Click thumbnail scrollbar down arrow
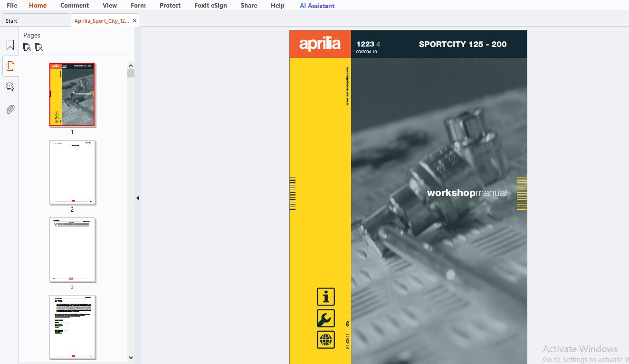The width and height of the screenshot is (629, 364). click(131, 358)
